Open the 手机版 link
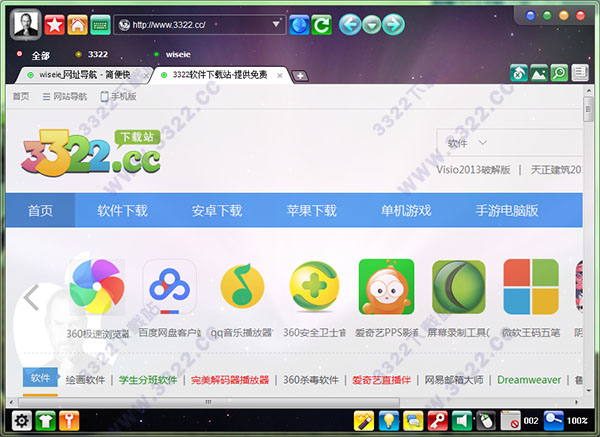Screen dimensions: 600x437 (x=118, y=96)
